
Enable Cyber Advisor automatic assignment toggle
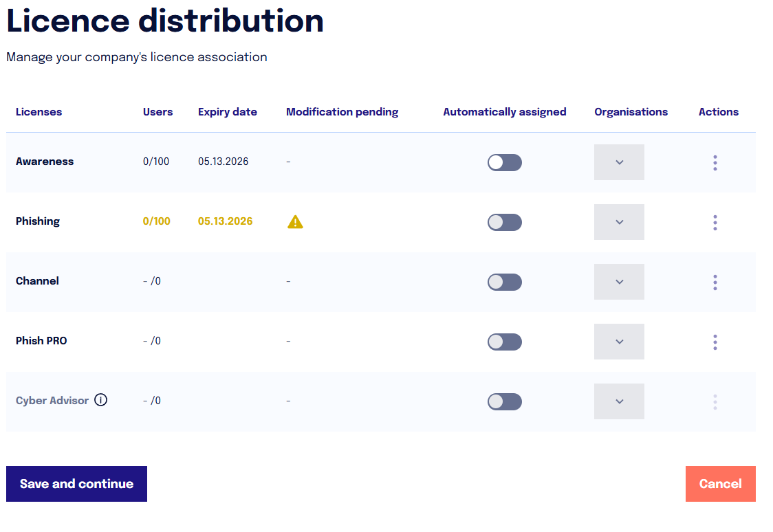pos(504,401)
